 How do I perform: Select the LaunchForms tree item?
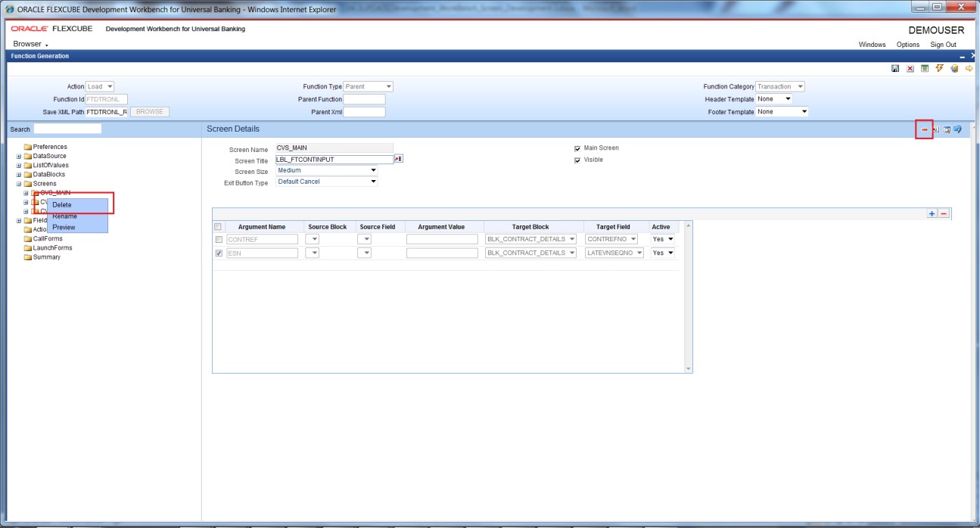tap(53, 248)
